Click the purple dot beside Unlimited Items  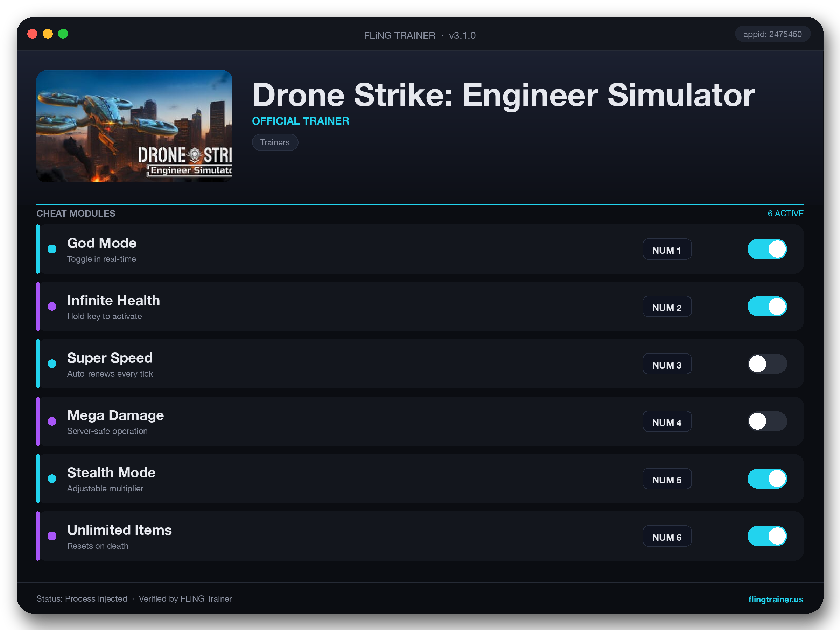pos(52,536)
